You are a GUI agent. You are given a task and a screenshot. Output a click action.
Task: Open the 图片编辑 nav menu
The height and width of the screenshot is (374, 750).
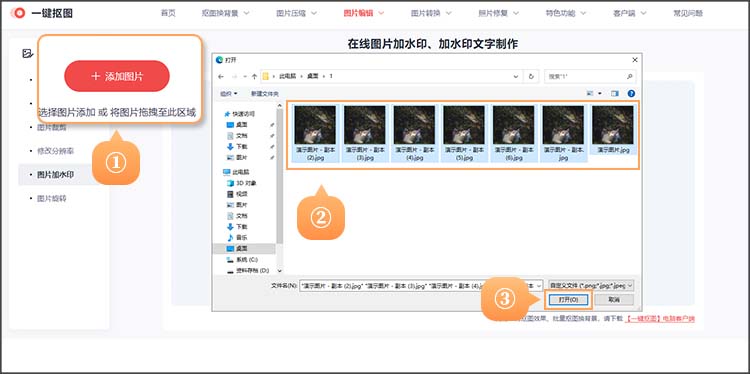pyautogui.click(x=363, y=13)
